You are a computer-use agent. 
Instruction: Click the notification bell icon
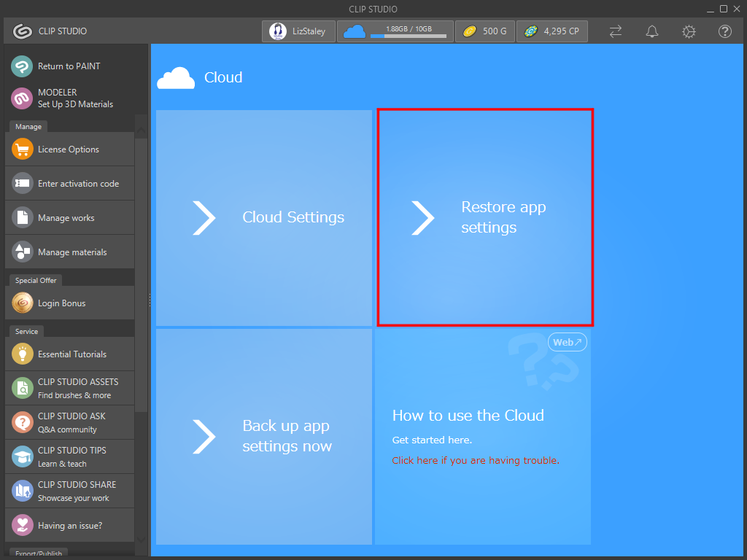[x=652, y=31]
